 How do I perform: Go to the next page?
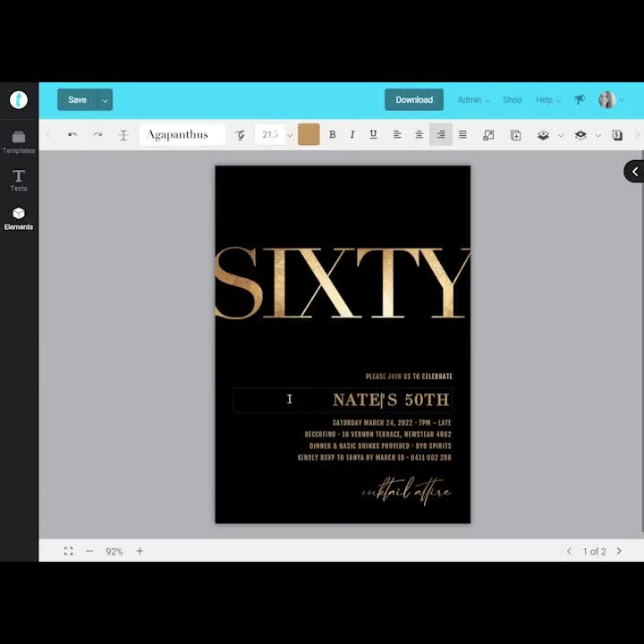tap(619, 551)
